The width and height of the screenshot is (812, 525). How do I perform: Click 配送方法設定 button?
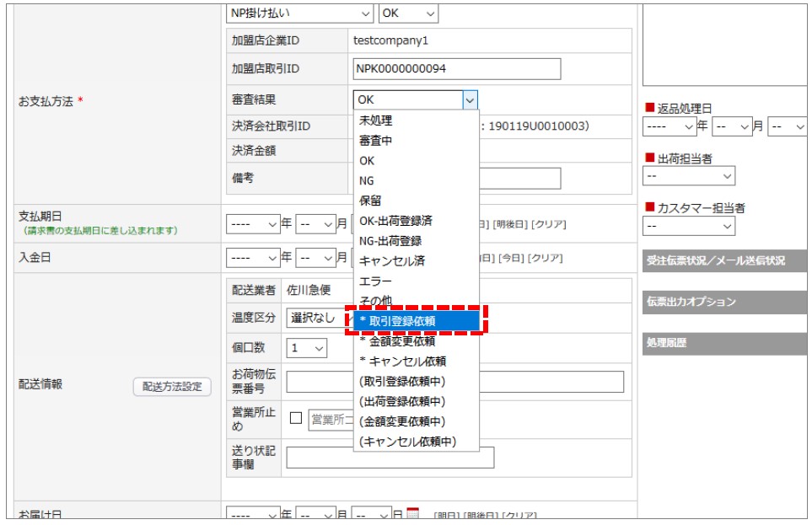[172, 387]
